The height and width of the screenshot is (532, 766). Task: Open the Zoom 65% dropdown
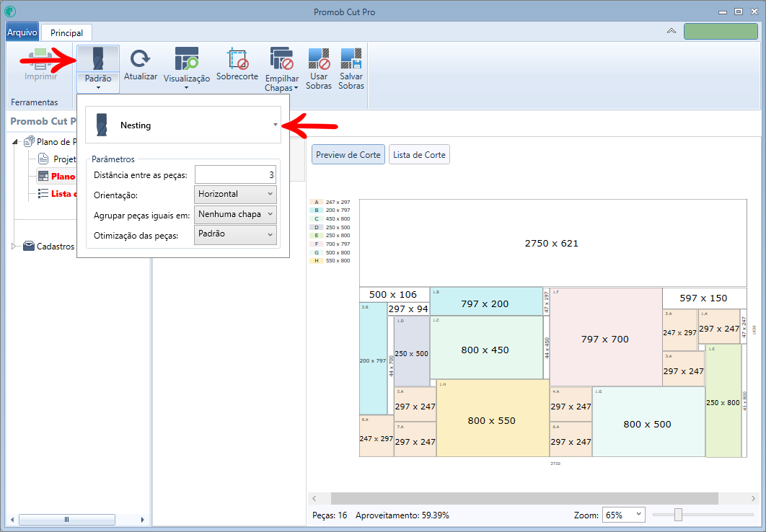(x=623, y=515)
